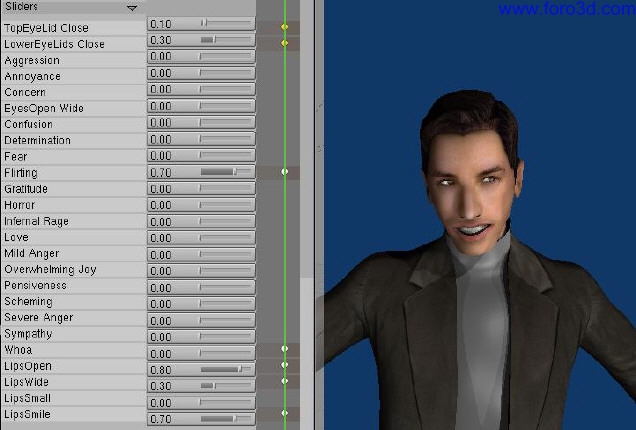Click the Gratitude value slider
Image resolution: width=636 pixels, height=430 pixels.
pos(201,189)
